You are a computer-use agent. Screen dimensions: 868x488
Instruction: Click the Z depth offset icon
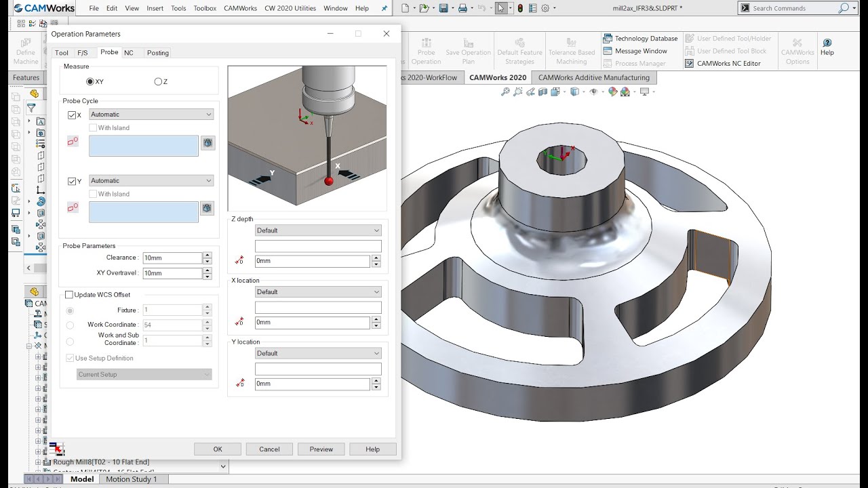point(240,261)
